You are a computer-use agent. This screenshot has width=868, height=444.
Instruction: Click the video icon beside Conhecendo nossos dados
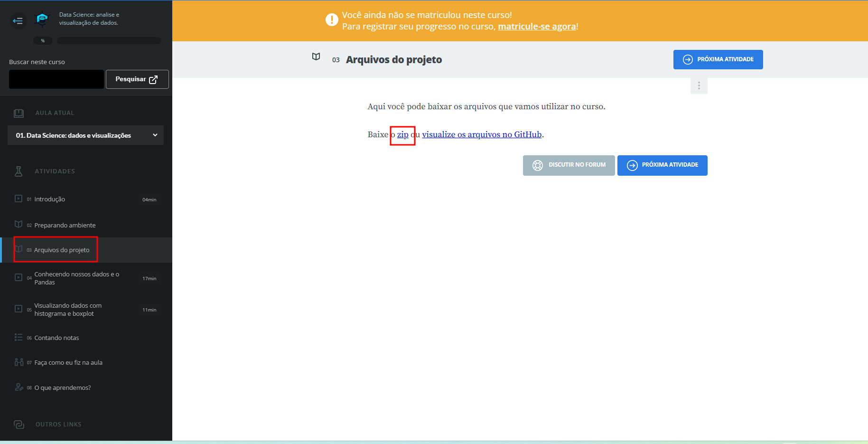pyautogui.click(x=19, y=277)
